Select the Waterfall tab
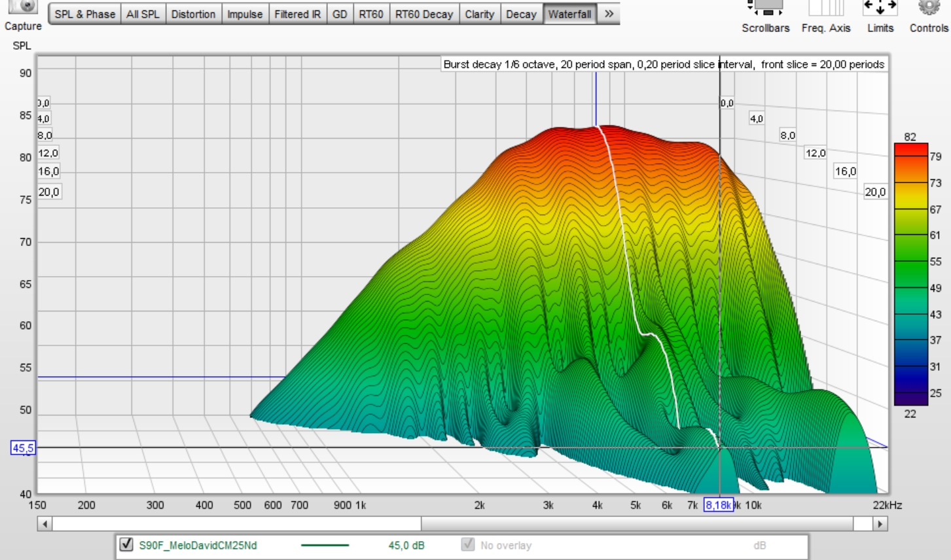This screenshot has width=951, height=560. pyautogui.click(x=569, y=14)
